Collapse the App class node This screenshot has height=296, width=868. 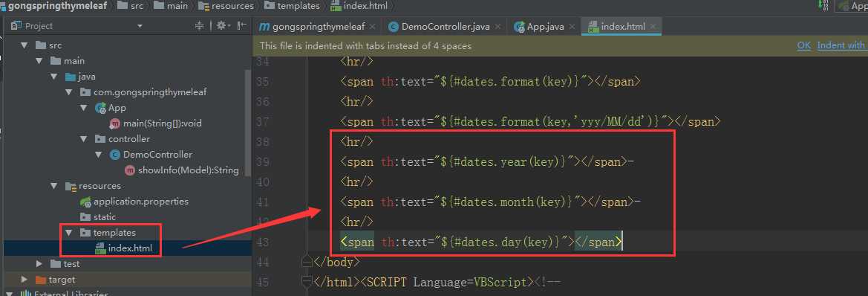point(84,108)
